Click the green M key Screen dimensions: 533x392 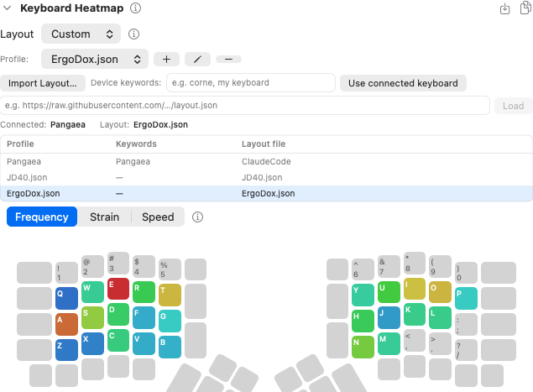[x=389, y=343]
